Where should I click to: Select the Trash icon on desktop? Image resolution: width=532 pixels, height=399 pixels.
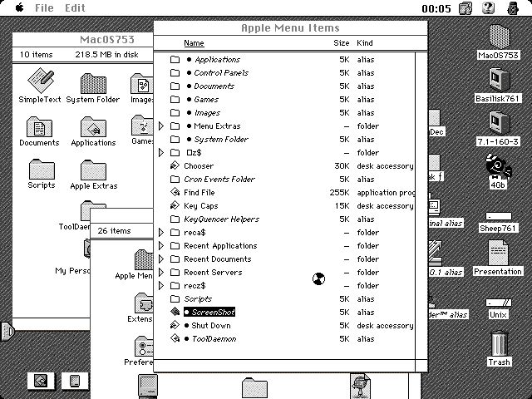pos(499,344)
